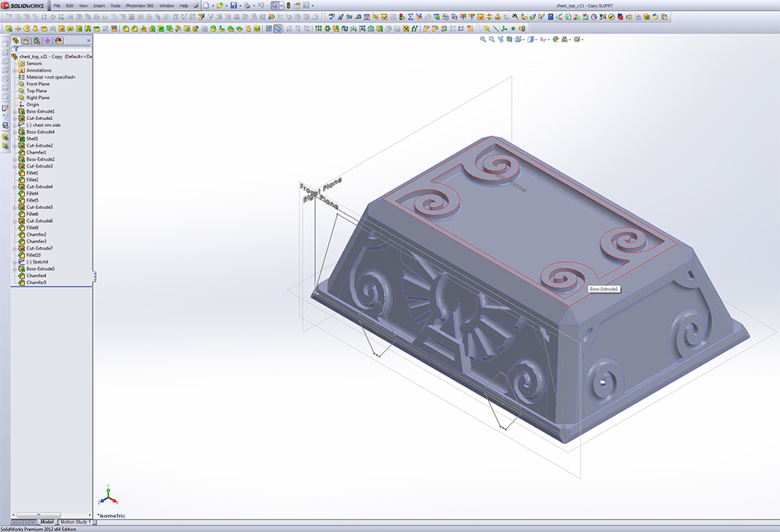Select the Front Plane tree item
The image size is (780, 532).
click(37, 84)
